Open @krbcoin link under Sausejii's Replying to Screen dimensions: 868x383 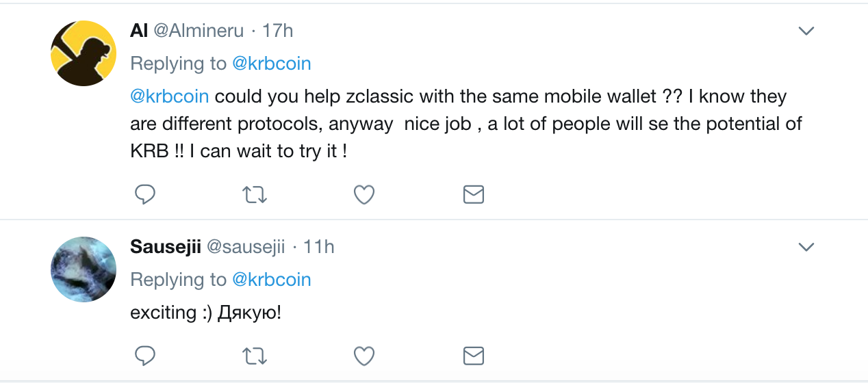point(272,280)
